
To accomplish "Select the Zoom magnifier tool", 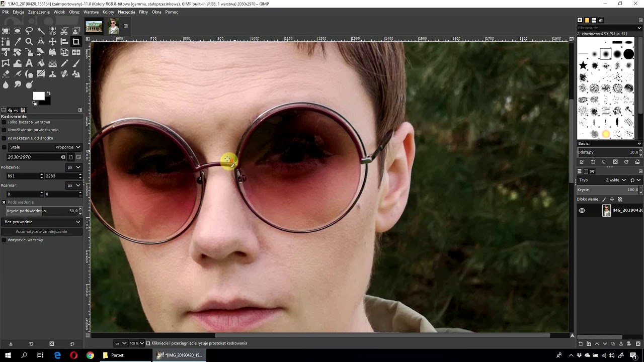I will [29, 42].
